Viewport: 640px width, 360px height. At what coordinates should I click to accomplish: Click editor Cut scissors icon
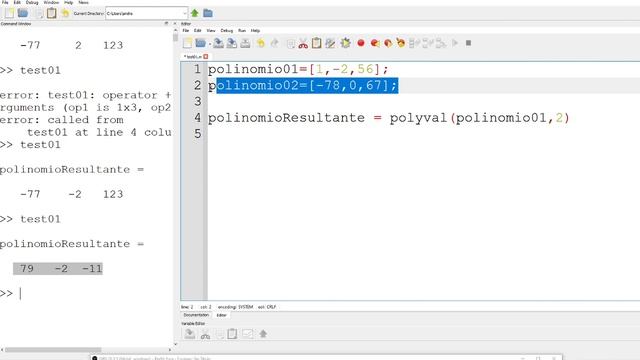tap(303, 43)
